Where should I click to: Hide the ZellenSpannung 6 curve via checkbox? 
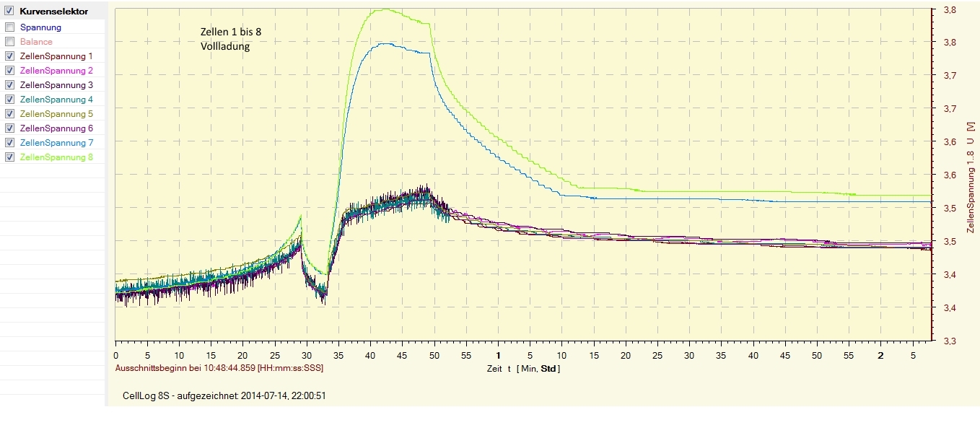(x=9, y=128)
